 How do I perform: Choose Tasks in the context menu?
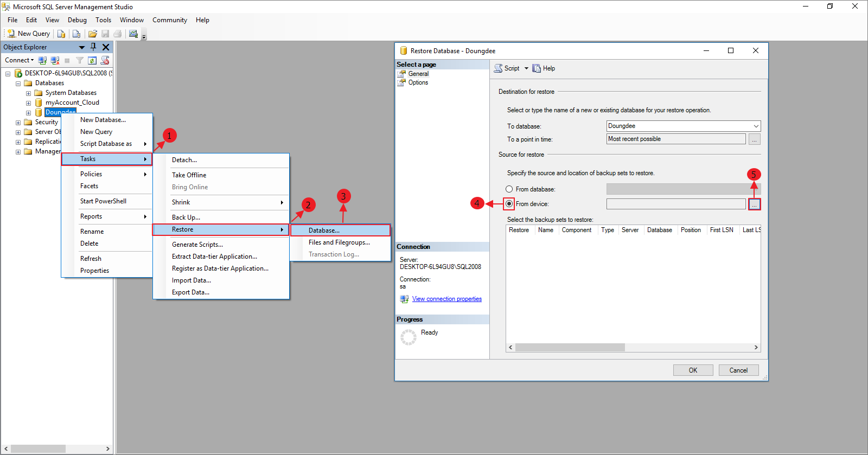tap(107, 159)
